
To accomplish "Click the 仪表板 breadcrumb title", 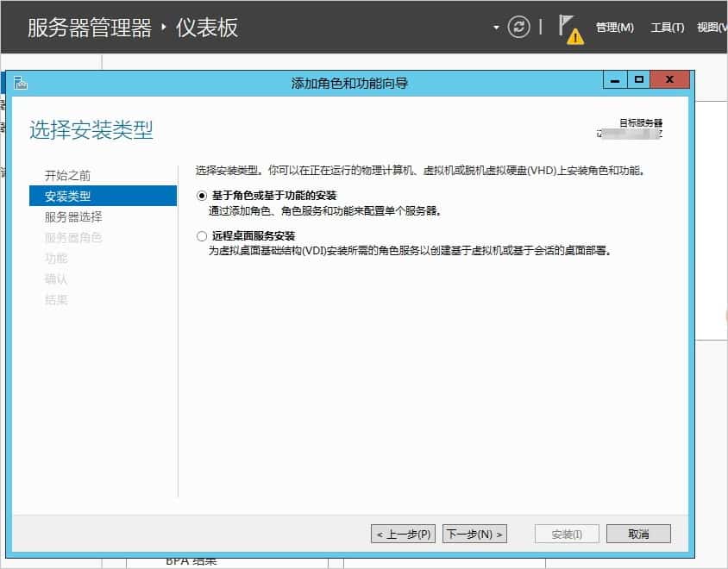I will coord(207,28).
